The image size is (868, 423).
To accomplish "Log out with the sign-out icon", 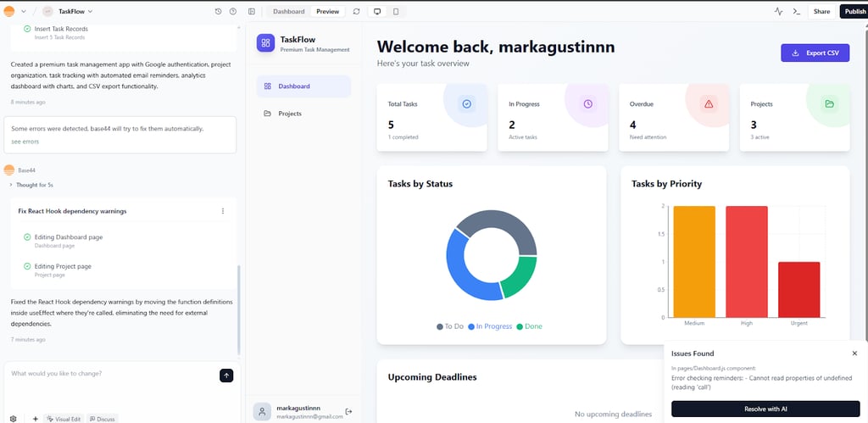I will click(x=348, y=411).
